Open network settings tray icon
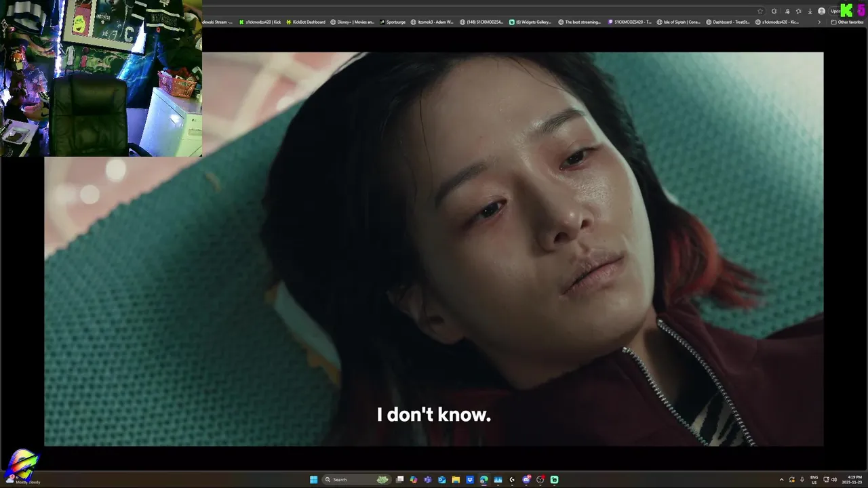Screen dimensions: 868x488 [826, 480]
